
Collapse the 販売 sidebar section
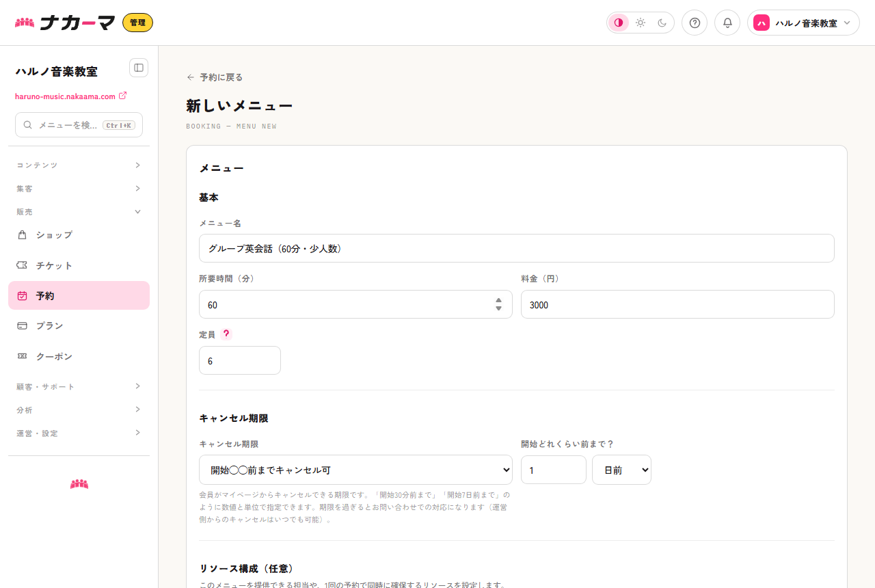(x=79, y=212)
